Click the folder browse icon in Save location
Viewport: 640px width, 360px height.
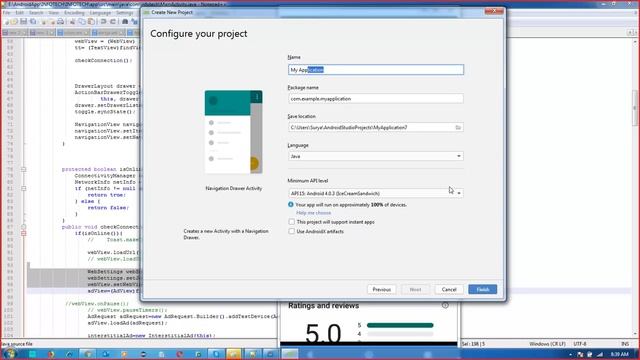458,127
